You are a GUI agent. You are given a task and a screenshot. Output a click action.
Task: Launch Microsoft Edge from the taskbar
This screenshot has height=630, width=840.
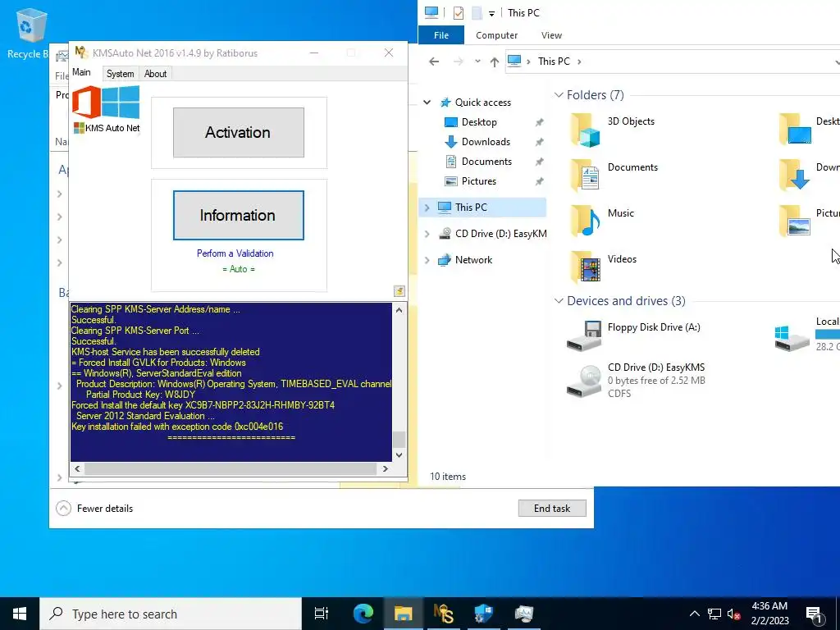click(363, 614)
